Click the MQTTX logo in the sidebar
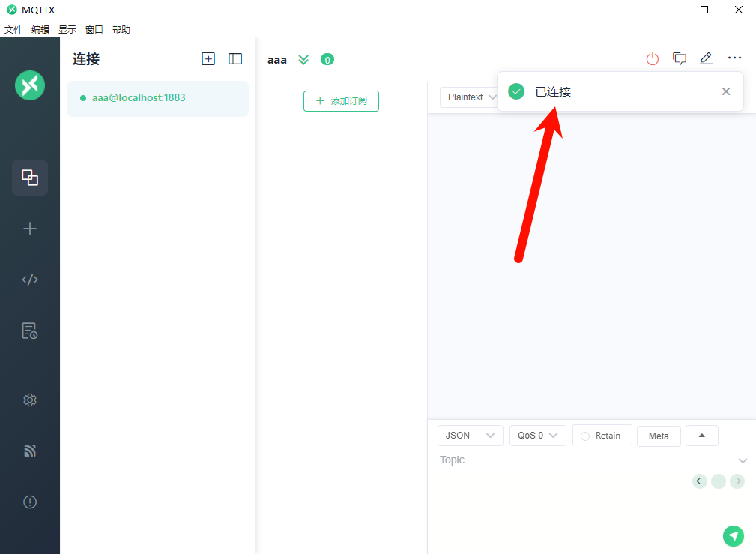This screenshot has width=756, height=554. pos(30,85)
